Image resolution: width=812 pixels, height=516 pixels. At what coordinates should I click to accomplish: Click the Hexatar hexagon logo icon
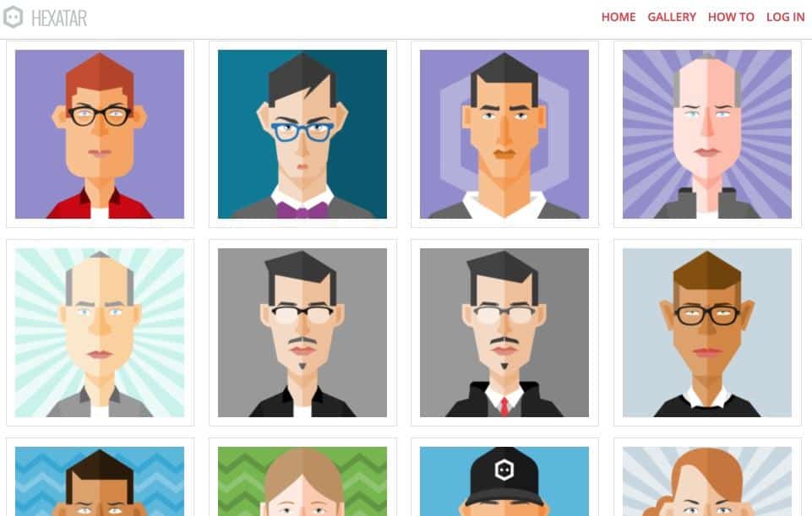pos(13,17)
